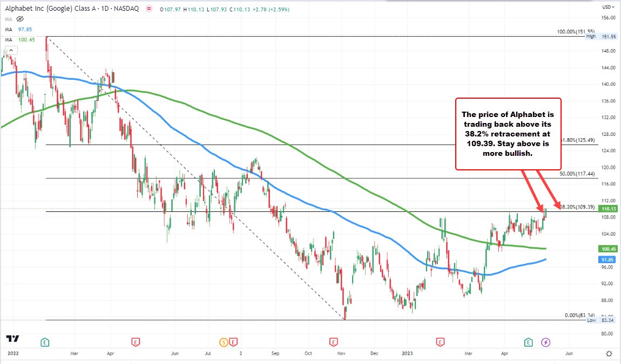621x364 pixels.
Task: Select the MA 100.45 indicator label
Action: coord(20,39)
